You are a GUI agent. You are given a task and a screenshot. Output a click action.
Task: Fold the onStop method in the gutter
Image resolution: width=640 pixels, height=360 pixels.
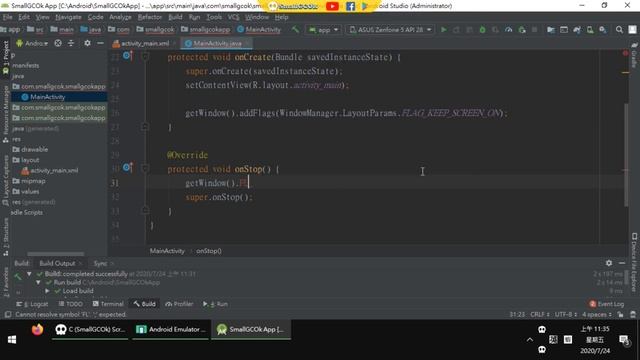tap(145, 168)
